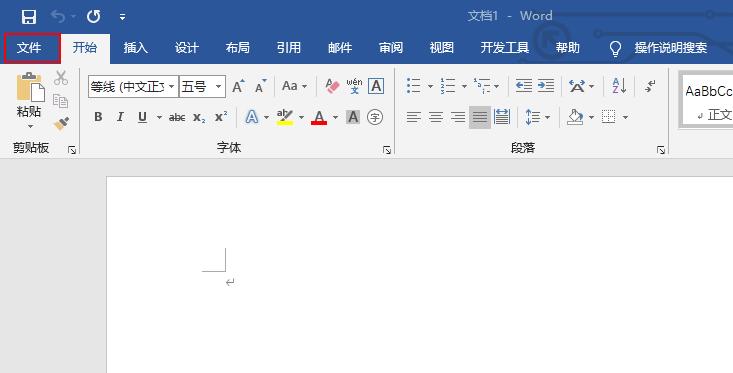Click the Shading paint bucket icon
The image size is (733, 373).
[x=575, y=117]
